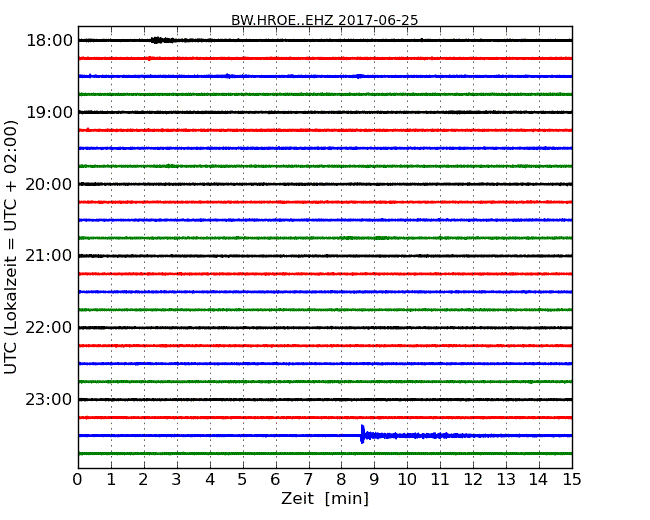Click x-axis tick label 5

[243, 480]
